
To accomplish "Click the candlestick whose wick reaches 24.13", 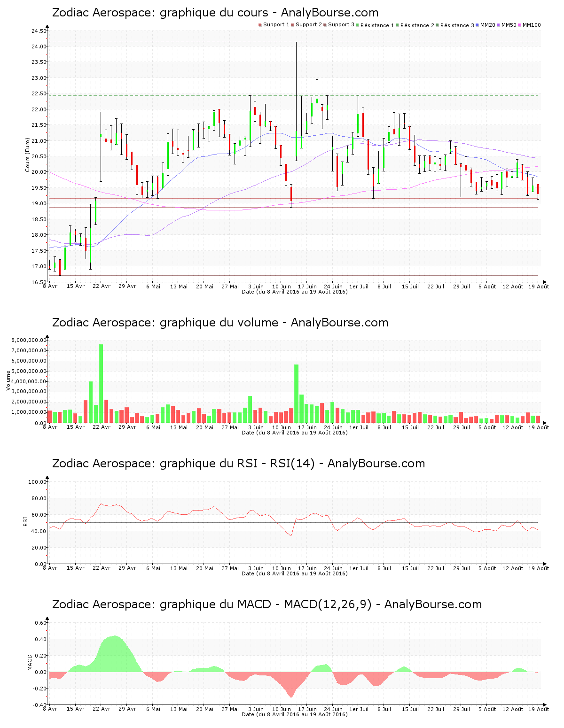I will point(296,101).
